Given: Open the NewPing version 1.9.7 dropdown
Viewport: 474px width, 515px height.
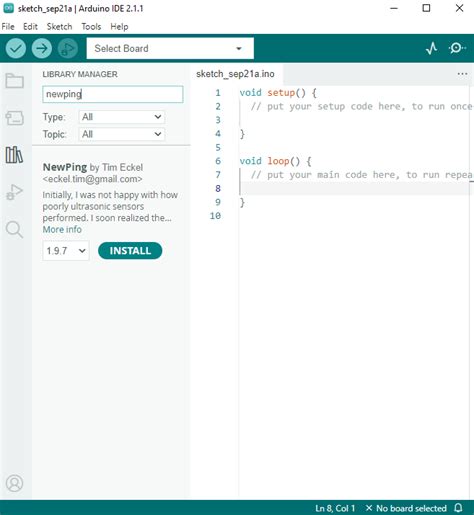Looking at the screenshot, I should click(66, 251).
